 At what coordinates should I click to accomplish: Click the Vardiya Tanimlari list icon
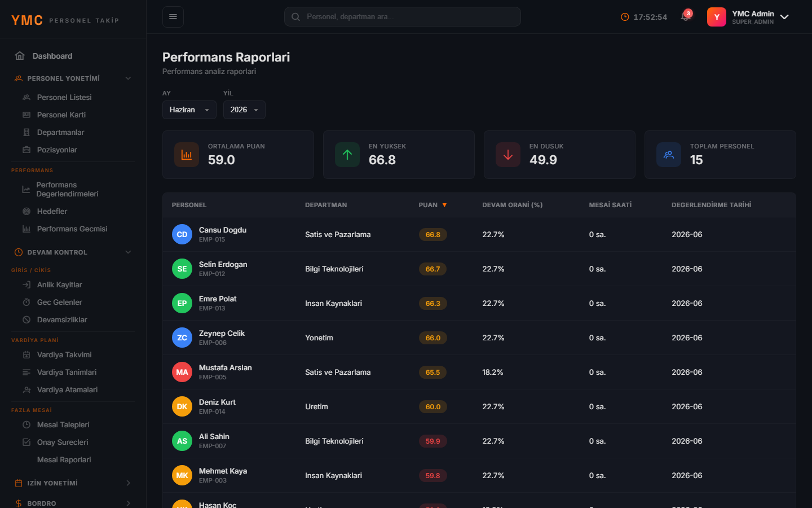tap(27, 372)
